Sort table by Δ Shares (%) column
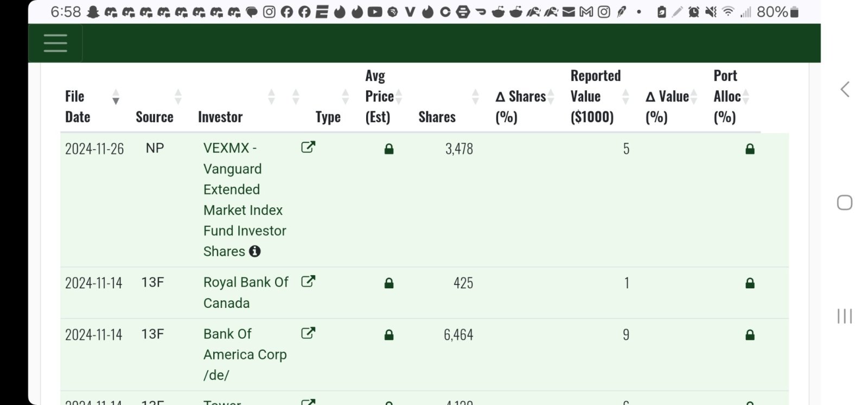This screenshot has height=405, width=868. (x=551, y=97)
